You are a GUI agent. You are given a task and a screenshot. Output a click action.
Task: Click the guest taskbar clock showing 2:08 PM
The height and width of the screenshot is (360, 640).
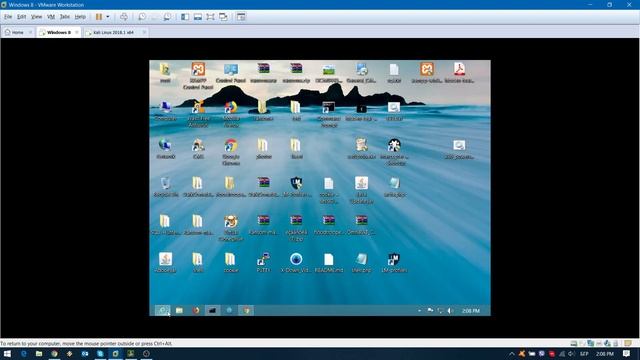click(471, 311)
